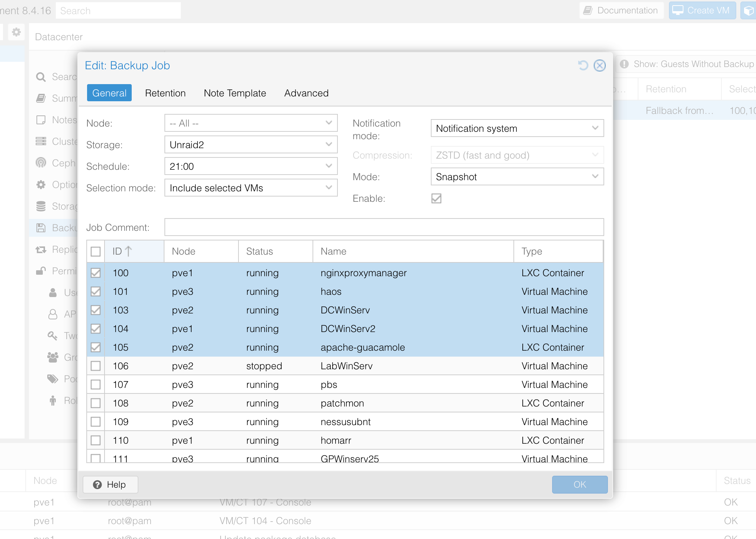The width and height of the screenshot is (756, 539).
Task: Uncheck VM 100 nginxproxymanager
Action: (96, 273)
